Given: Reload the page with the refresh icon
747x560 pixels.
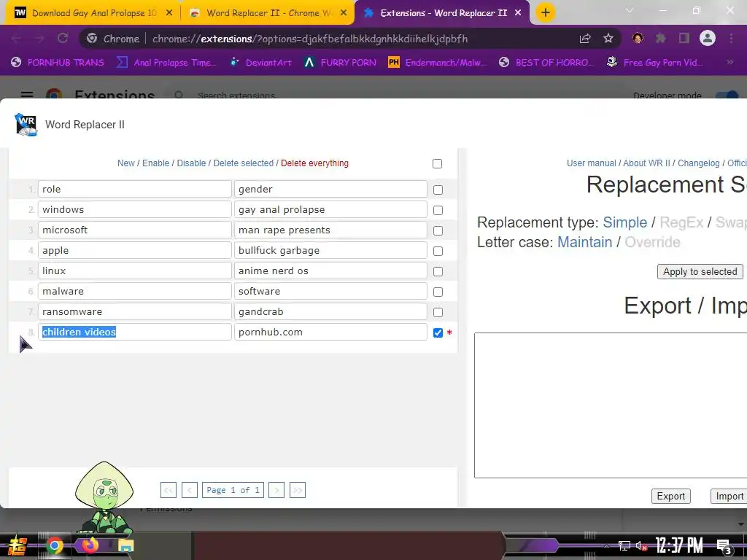Looking at the screenshot, I should pos(63,39).
